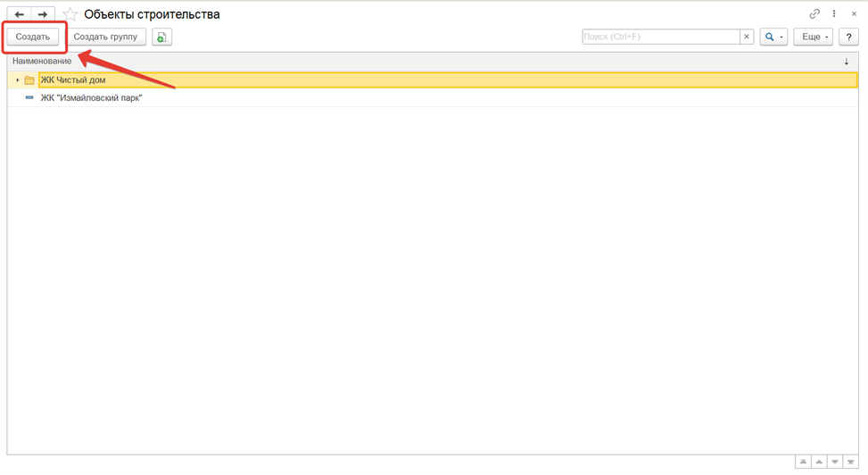Copy the link using the chain icon
868x475 pixels.
(814, 14)
